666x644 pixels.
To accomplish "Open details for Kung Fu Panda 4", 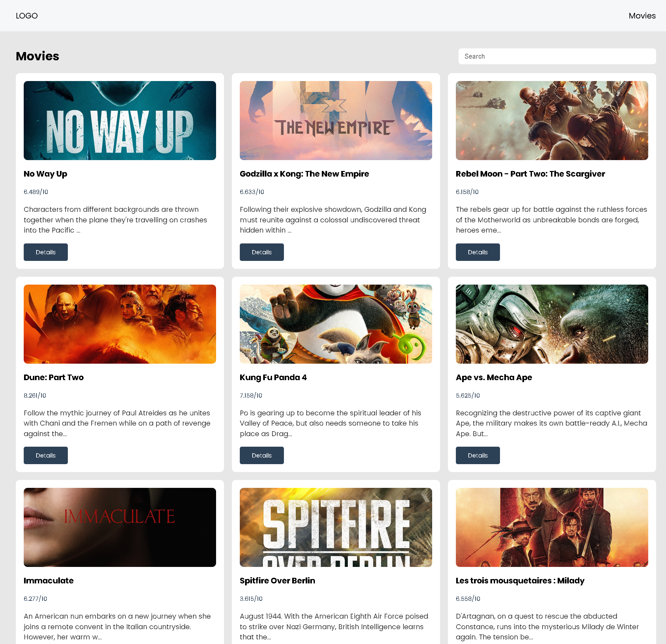I will 262,455.
